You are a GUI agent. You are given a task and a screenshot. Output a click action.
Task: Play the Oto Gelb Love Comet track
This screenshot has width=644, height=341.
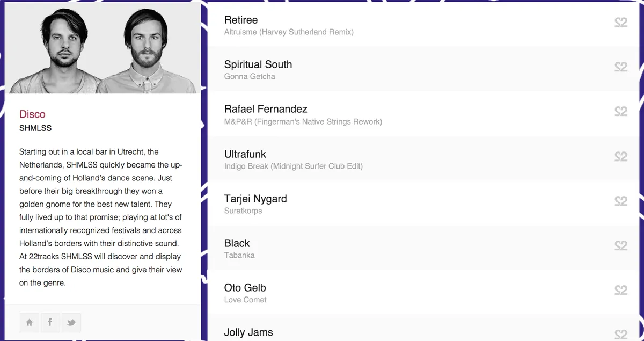245,293
